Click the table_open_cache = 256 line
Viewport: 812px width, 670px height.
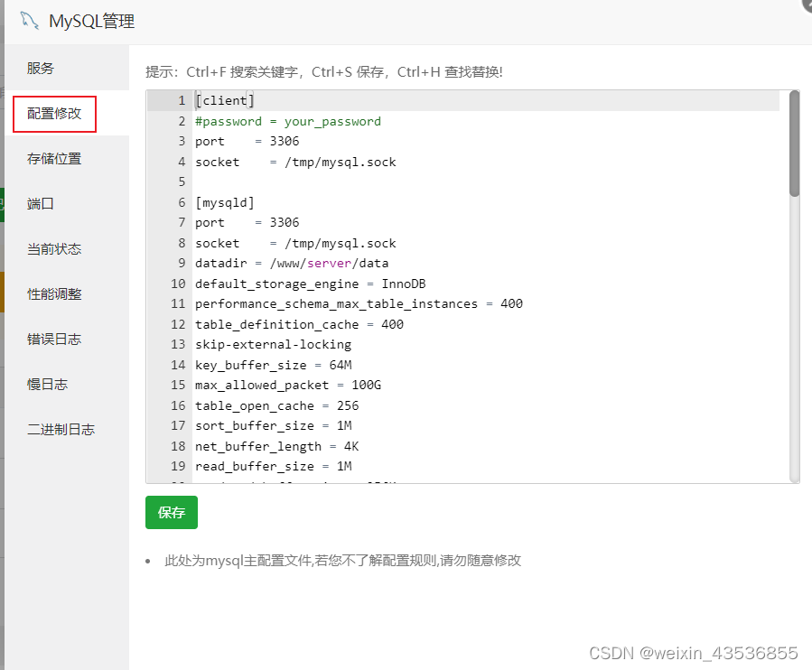pos(277,405)
